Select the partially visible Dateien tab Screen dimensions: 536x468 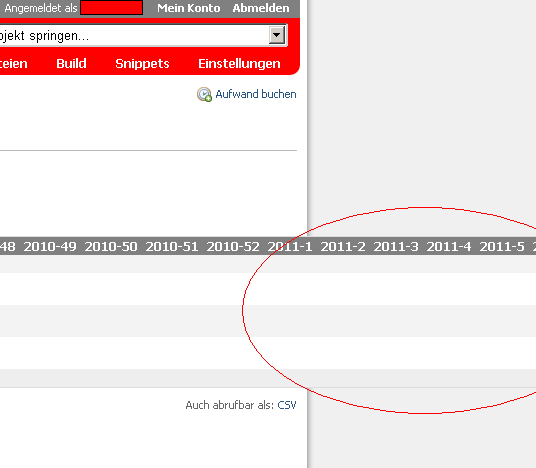pos(13,64)
